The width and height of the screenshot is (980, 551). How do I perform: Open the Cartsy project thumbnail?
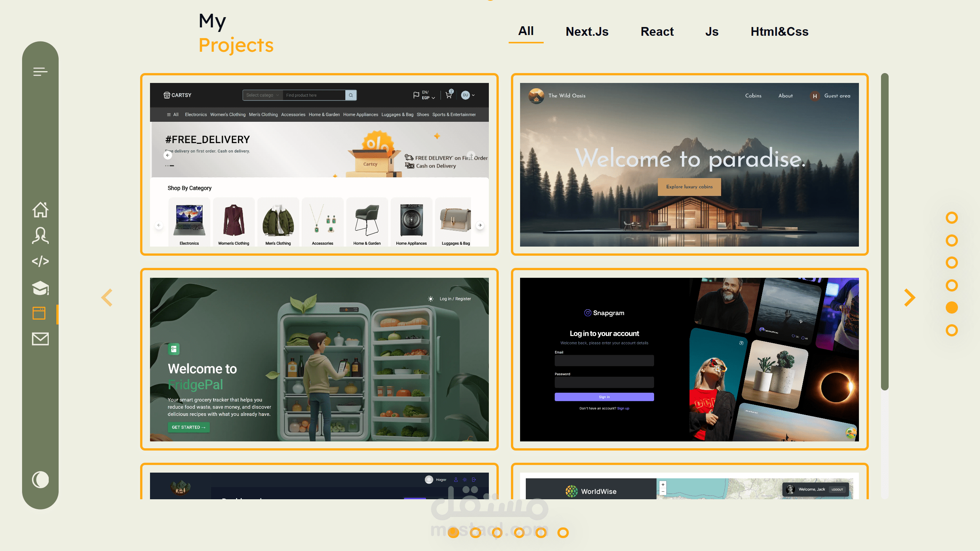pos(319,164)
